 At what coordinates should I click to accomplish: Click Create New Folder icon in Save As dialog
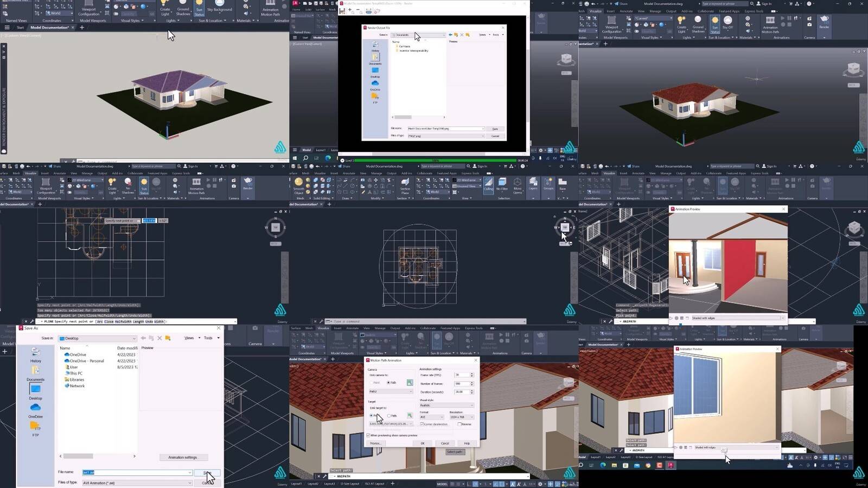[x=168, y=338]
